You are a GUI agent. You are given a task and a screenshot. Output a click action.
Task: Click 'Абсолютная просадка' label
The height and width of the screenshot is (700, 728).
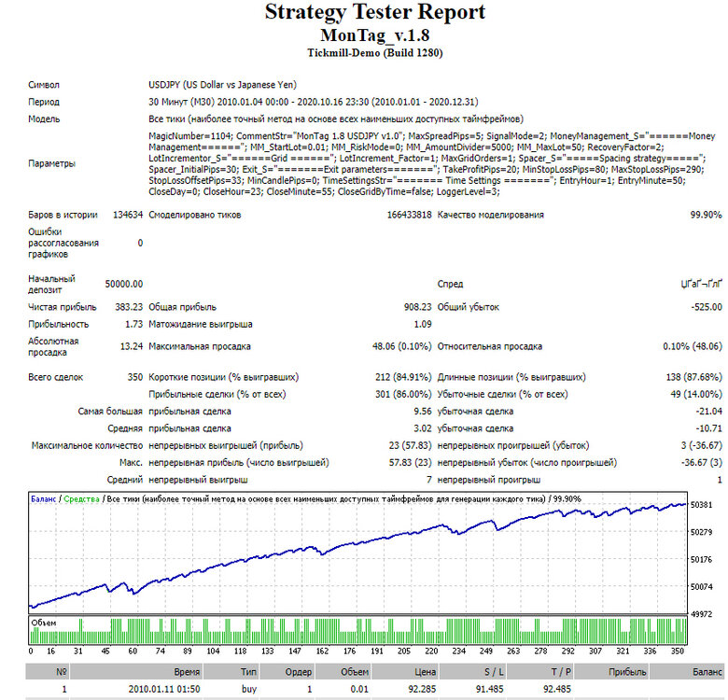coord(53,347)
